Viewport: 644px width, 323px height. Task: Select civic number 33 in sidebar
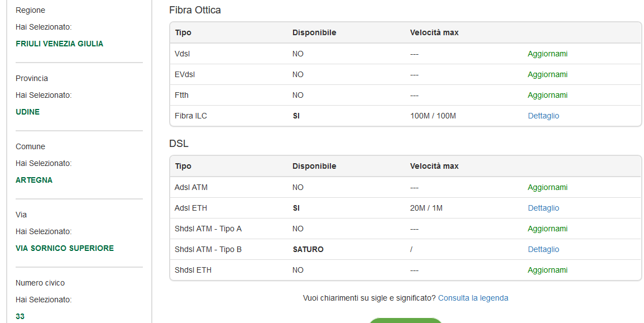[20, 316]
